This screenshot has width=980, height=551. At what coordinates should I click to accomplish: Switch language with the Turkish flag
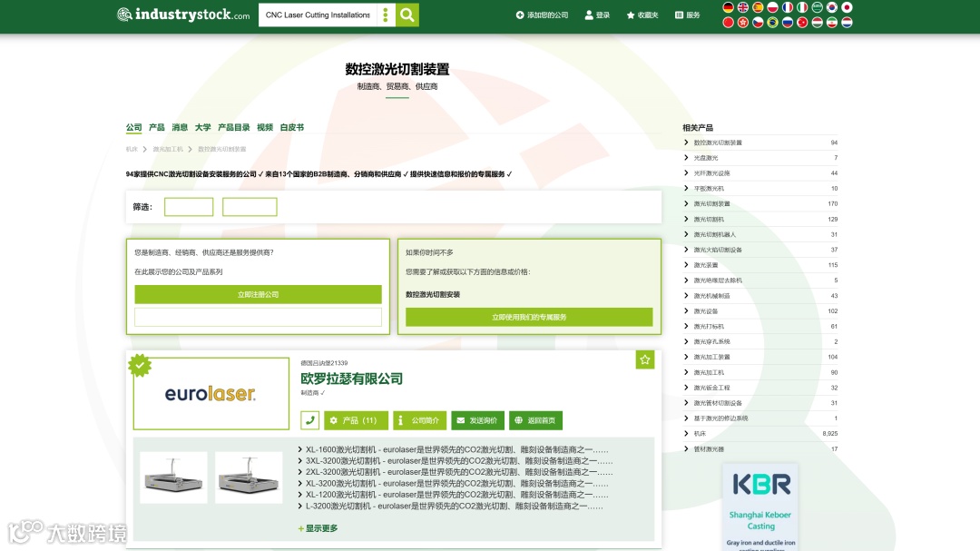pos(802,23)
